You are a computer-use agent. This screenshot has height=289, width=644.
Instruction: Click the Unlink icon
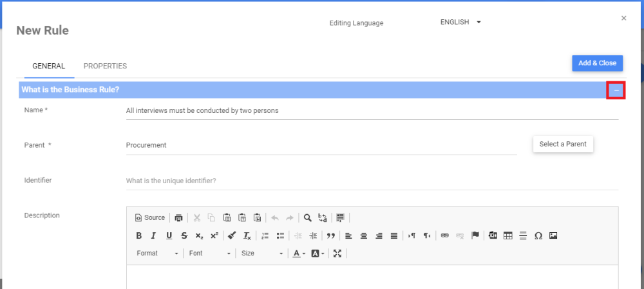[460, 236]
